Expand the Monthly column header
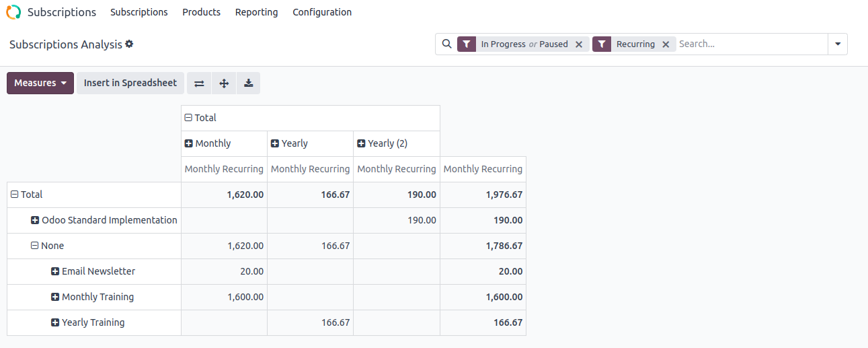Screen dimensions: 868x348 [x=189, y=143]
